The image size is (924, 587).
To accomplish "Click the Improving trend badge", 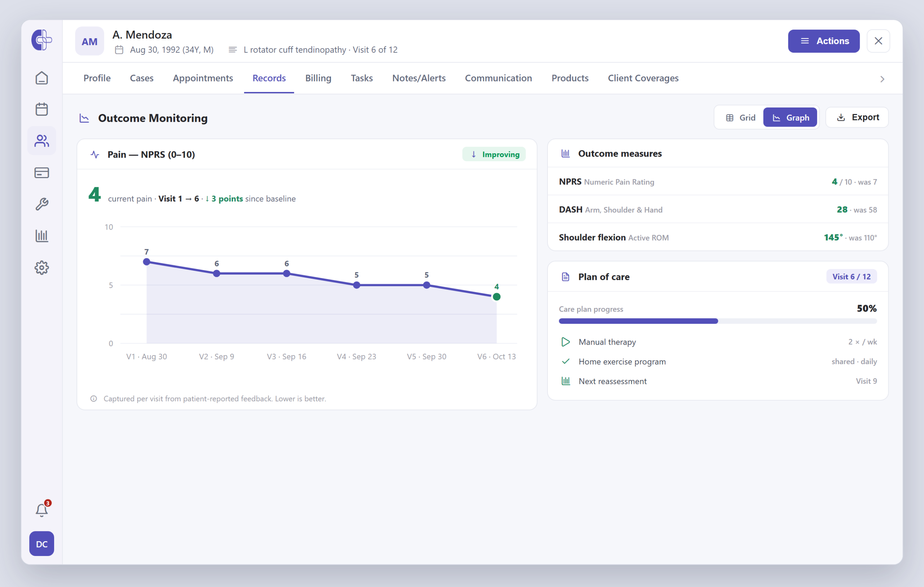I will (494, 155).
